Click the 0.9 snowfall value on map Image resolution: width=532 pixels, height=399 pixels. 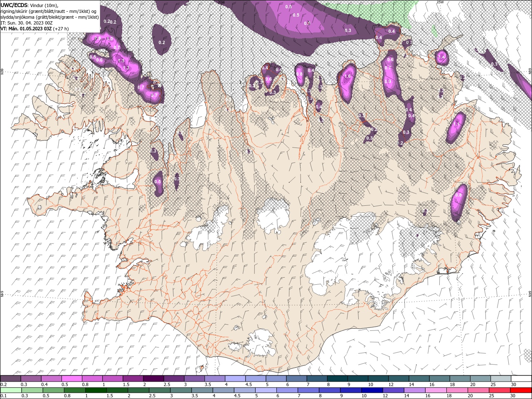tap(388, 82)
